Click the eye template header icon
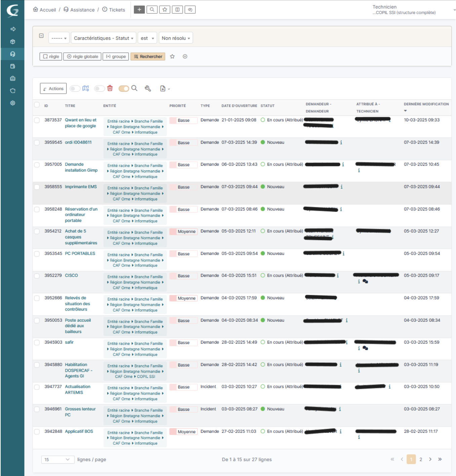Image resolution: width=456 pixels, height=476 pixels. (x=190, y=10)
